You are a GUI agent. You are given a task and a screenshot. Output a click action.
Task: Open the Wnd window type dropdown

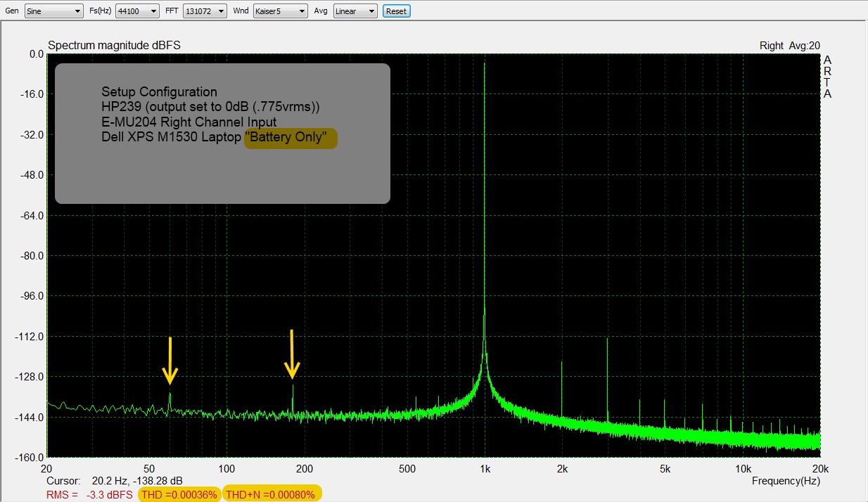pos(281,11)
